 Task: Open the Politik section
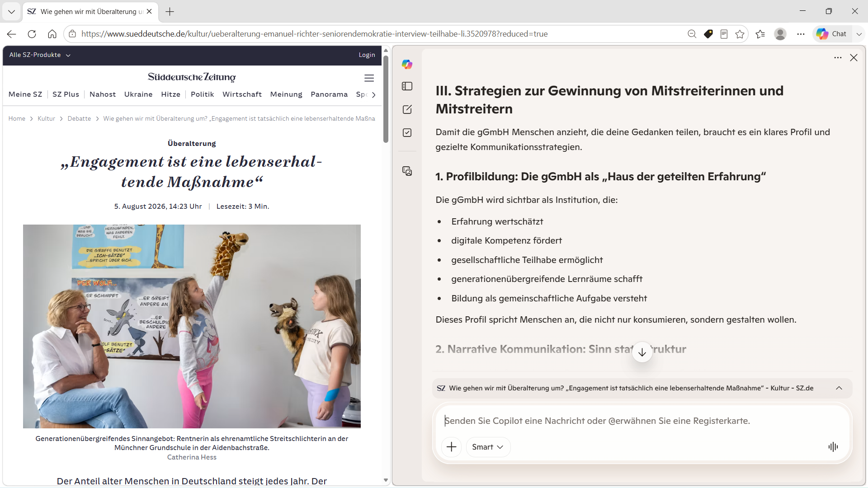pos(202,94)
